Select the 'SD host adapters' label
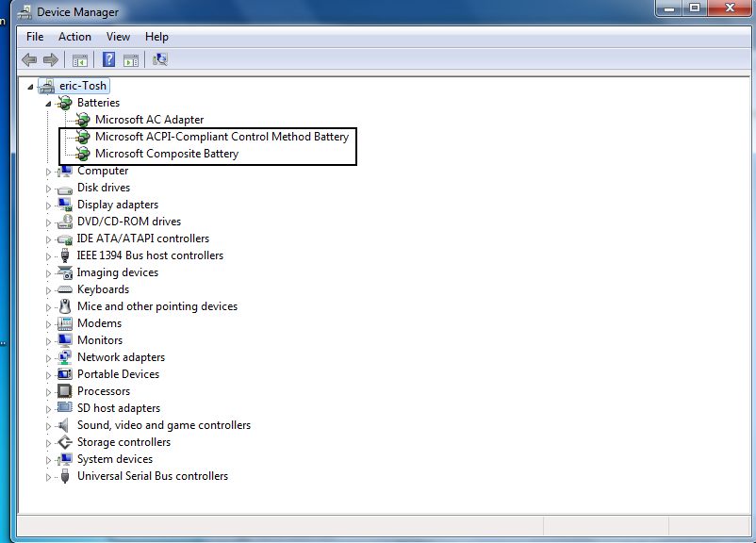Image resolution: width=756 pixels, height=543 pixels. pyautogui.click(x=119, y=408)
